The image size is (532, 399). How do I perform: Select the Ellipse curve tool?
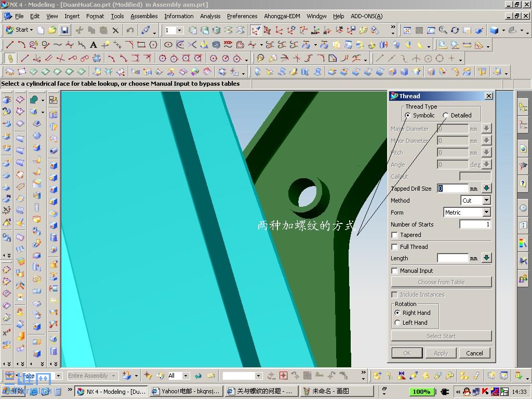(168, 45)
